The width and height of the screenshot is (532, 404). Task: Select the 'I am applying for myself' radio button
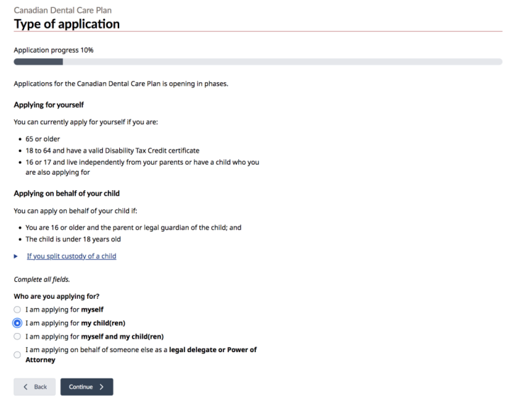18,310
